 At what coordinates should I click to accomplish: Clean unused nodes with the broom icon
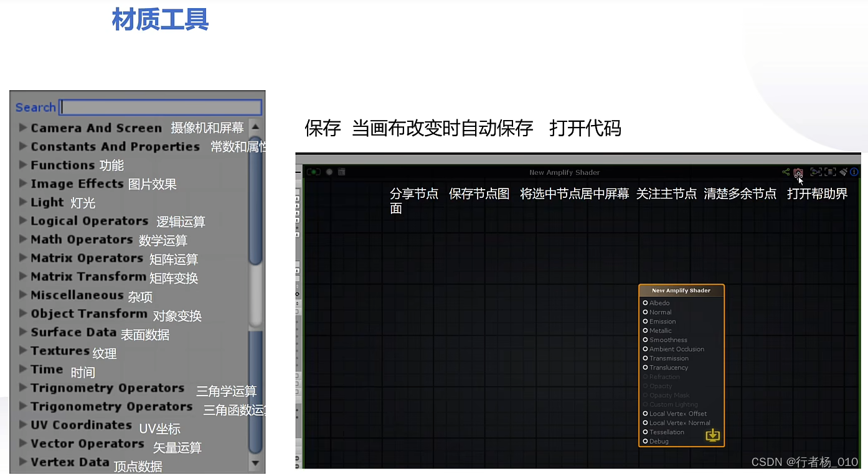(x=843, y=172)
